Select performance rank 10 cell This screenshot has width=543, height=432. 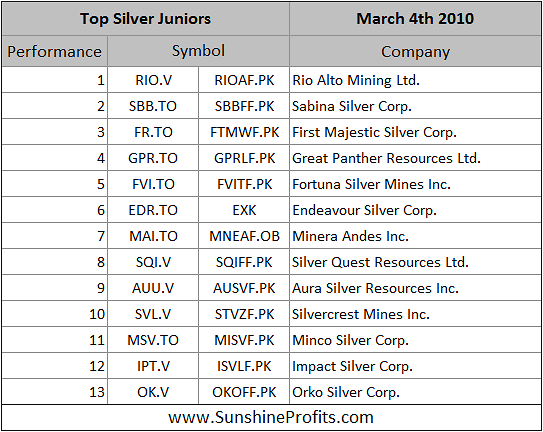(54, 314)
